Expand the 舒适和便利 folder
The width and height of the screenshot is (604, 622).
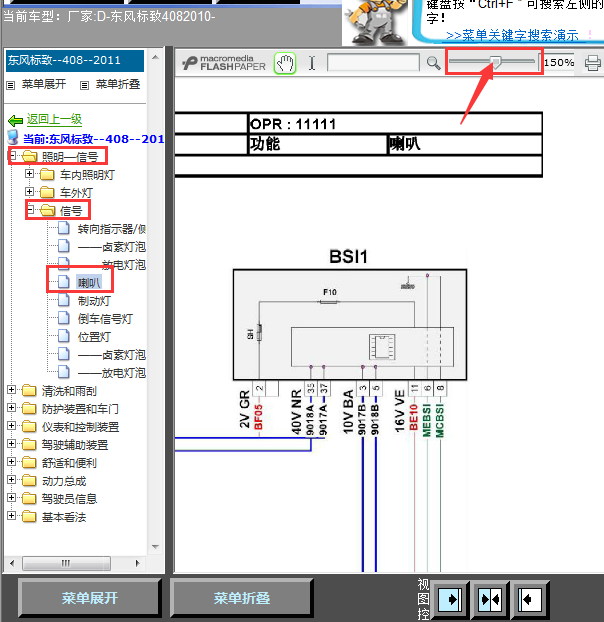click(12, 461)
